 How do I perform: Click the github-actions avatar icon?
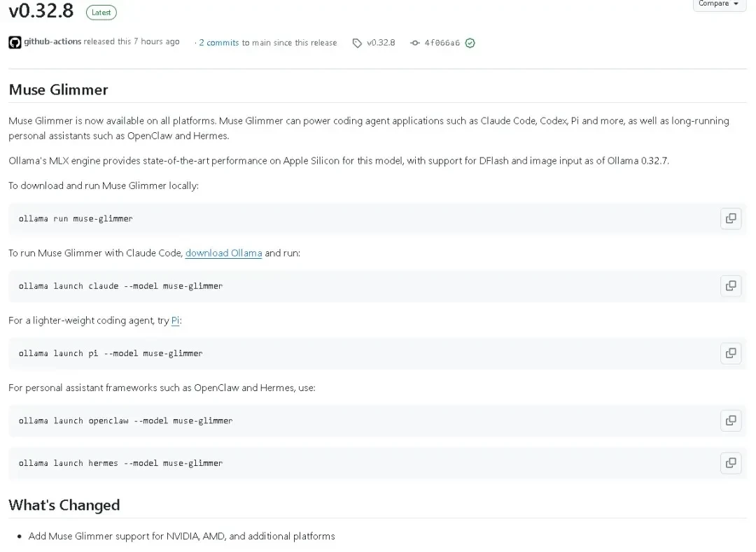(15, 43)
